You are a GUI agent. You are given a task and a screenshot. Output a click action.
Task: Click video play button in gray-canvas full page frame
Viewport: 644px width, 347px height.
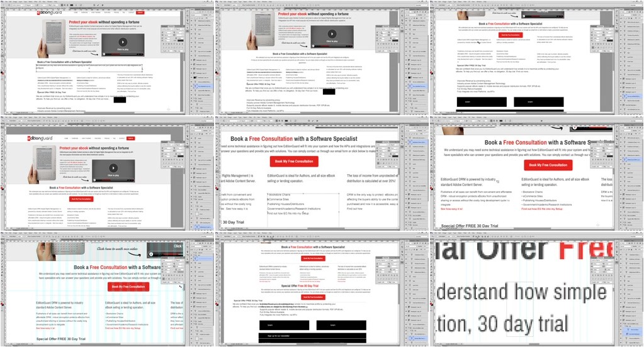point(113,168)
